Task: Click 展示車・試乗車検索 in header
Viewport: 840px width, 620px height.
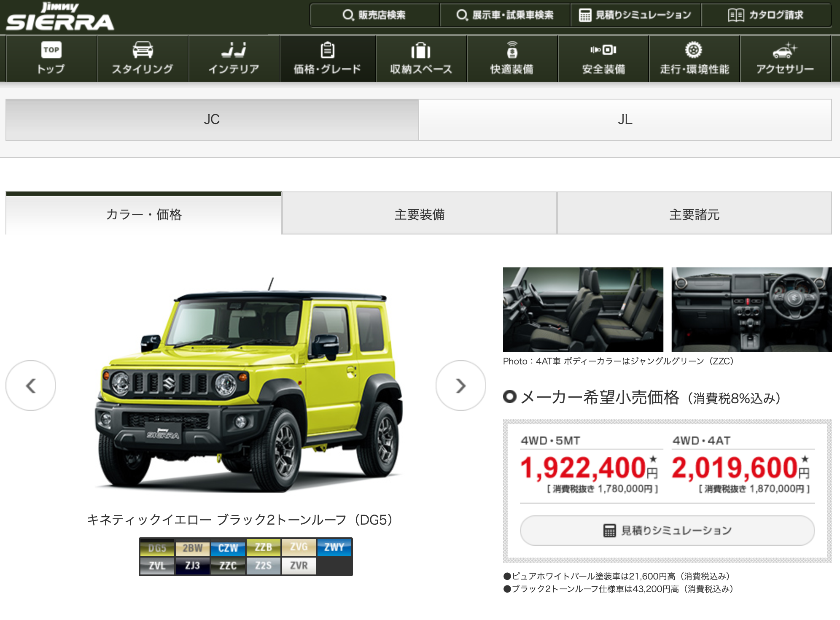Action: (x=505, y=15)
